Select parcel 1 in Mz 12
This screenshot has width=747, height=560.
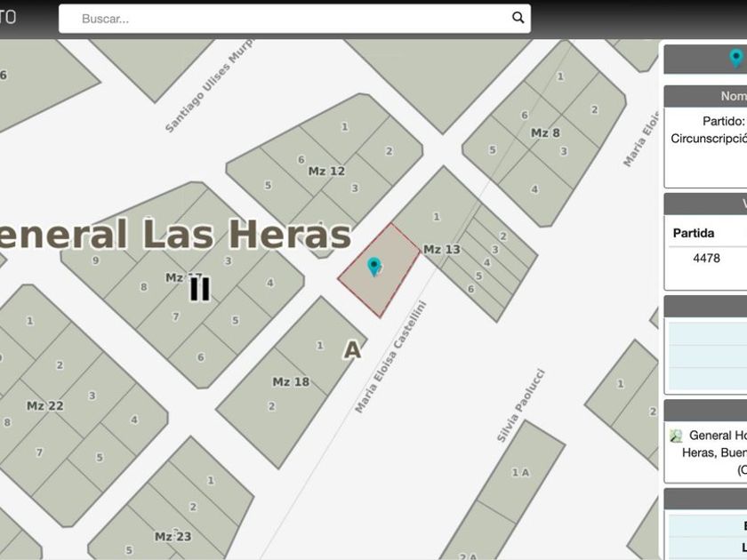(344, 126)
